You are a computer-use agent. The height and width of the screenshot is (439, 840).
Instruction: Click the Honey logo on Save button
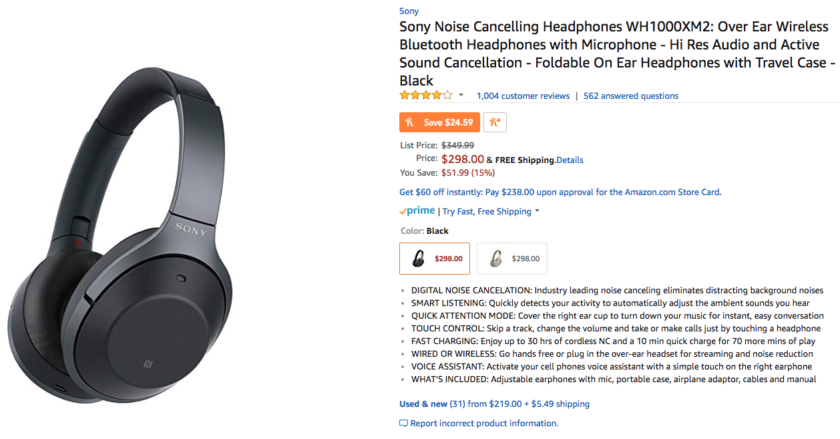[x=411, y=122]
